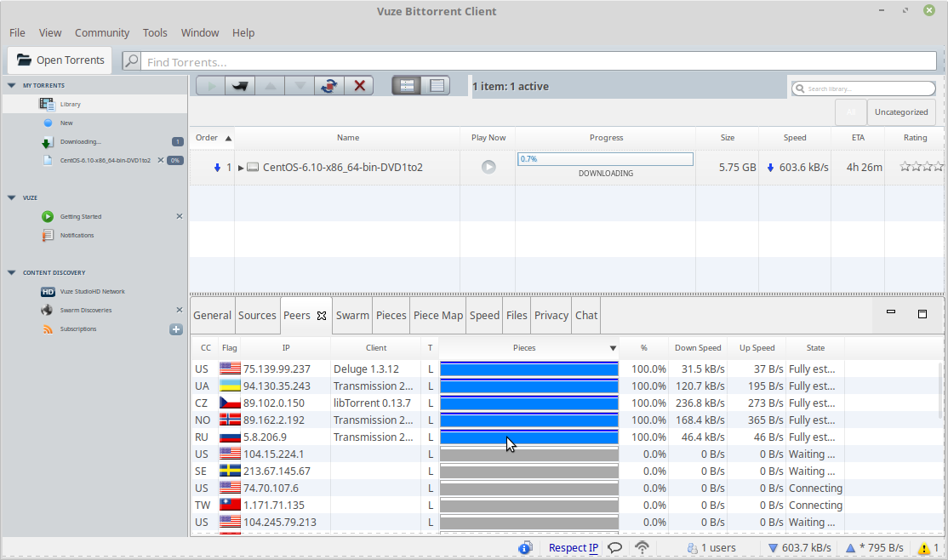Select the All category button
The width and height of the screenshot is (948, 560).
(x=851, y=111)
